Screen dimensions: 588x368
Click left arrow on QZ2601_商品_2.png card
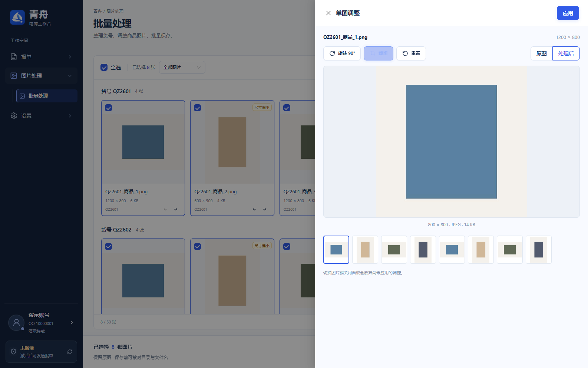(x=254, y=209)
